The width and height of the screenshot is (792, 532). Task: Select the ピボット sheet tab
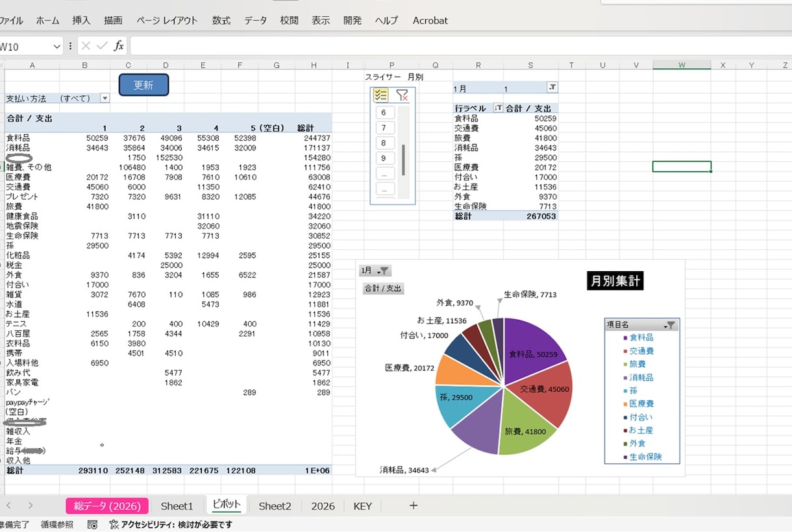227,505
